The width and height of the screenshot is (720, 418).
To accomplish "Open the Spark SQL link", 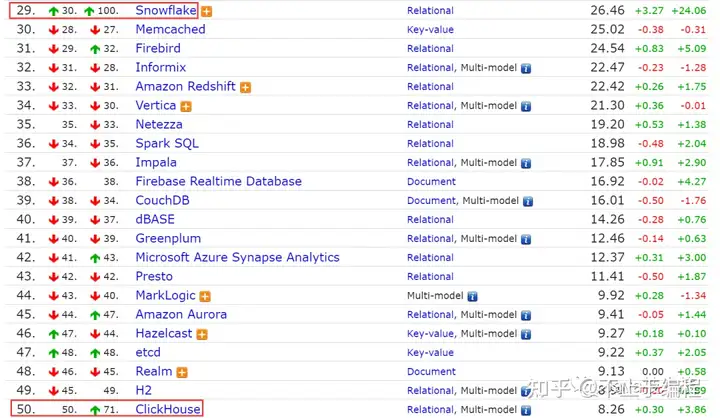I will tap(167, 143).
